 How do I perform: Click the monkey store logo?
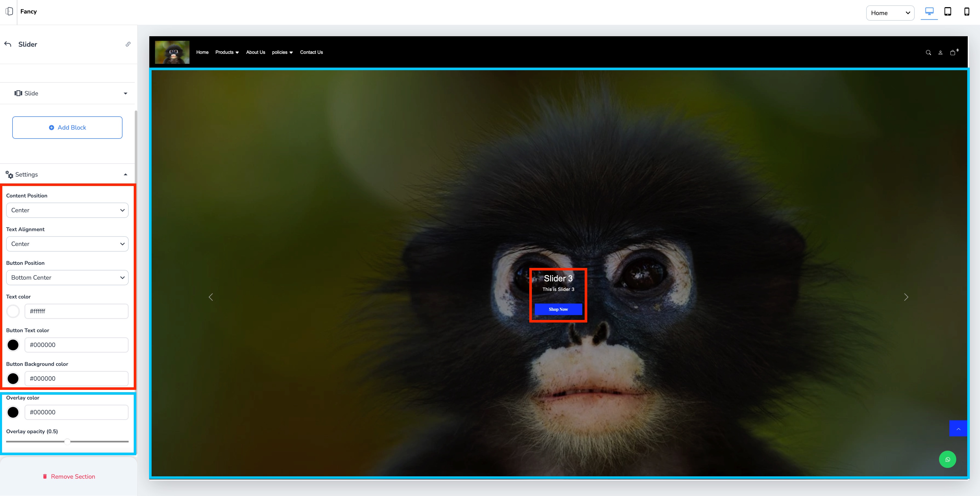coord(172,52)
